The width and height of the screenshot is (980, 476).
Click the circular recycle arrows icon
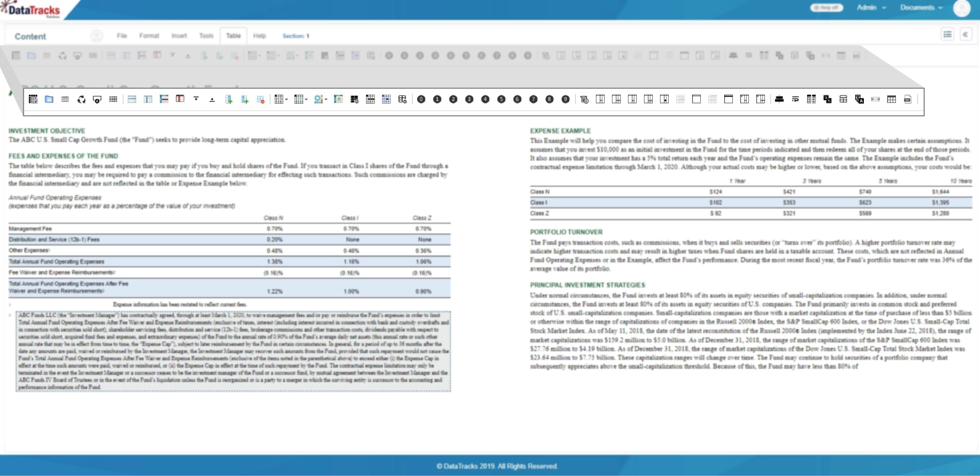click(81, 99)
